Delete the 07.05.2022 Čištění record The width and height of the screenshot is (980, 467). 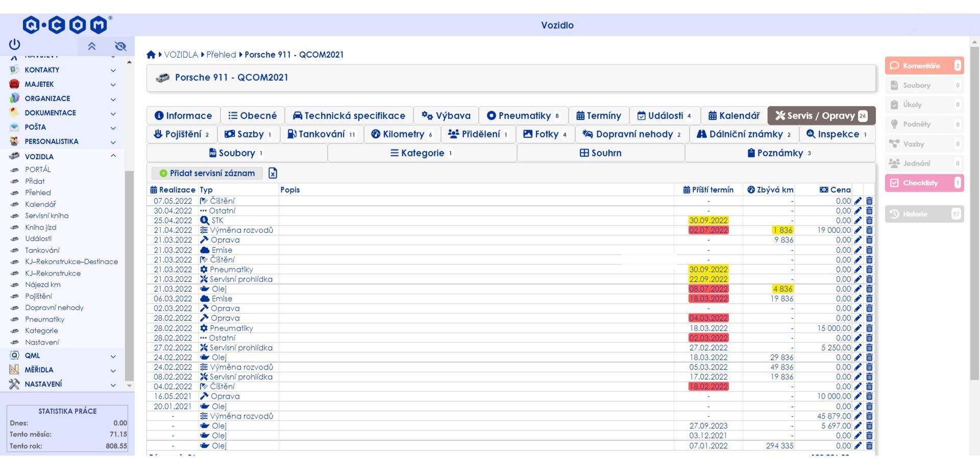point(869,201)
